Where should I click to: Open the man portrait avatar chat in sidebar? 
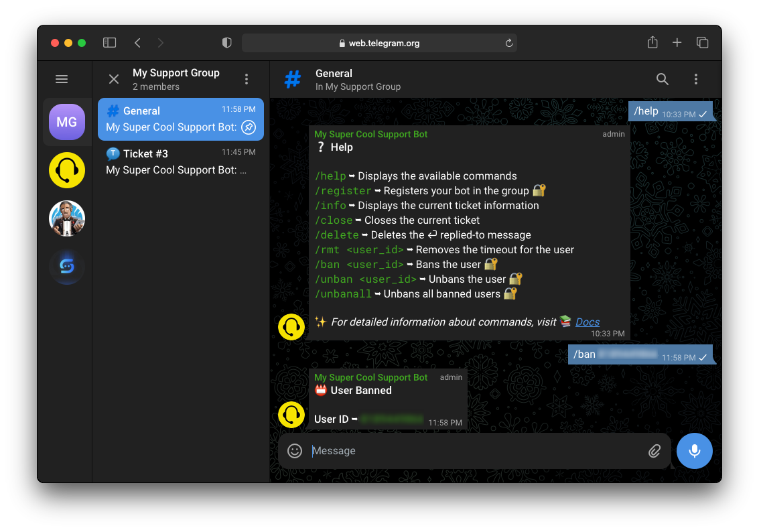pos(67,218)
